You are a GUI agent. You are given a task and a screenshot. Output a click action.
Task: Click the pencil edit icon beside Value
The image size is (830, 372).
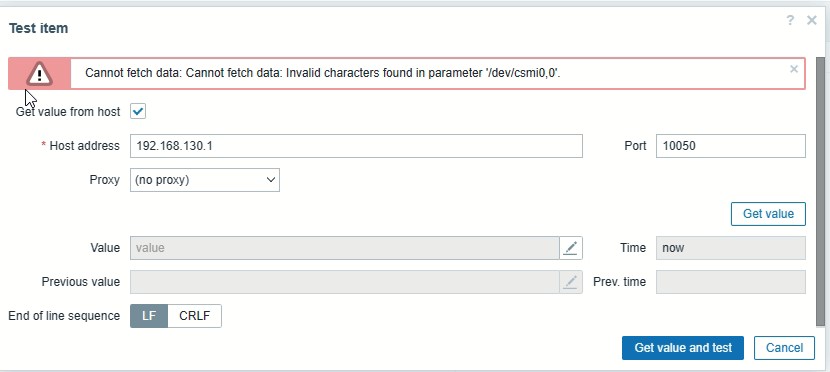(570, 248)
